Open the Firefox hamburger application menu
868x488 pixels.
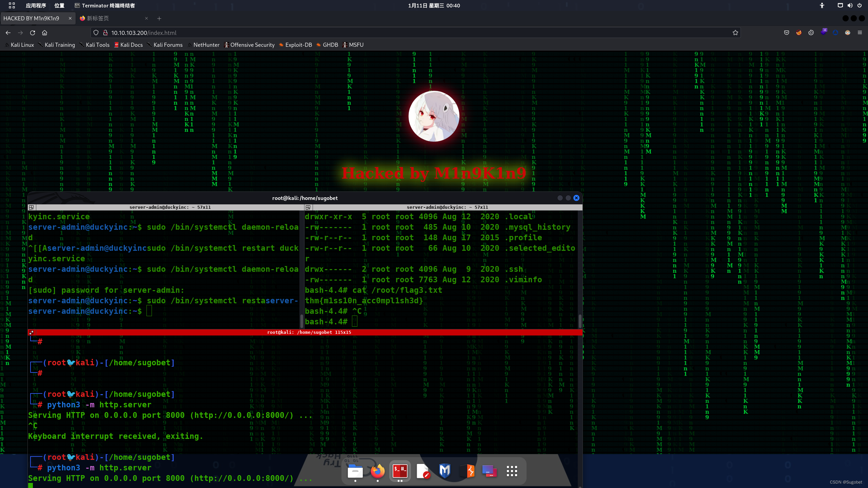click(x=860, y=33)
